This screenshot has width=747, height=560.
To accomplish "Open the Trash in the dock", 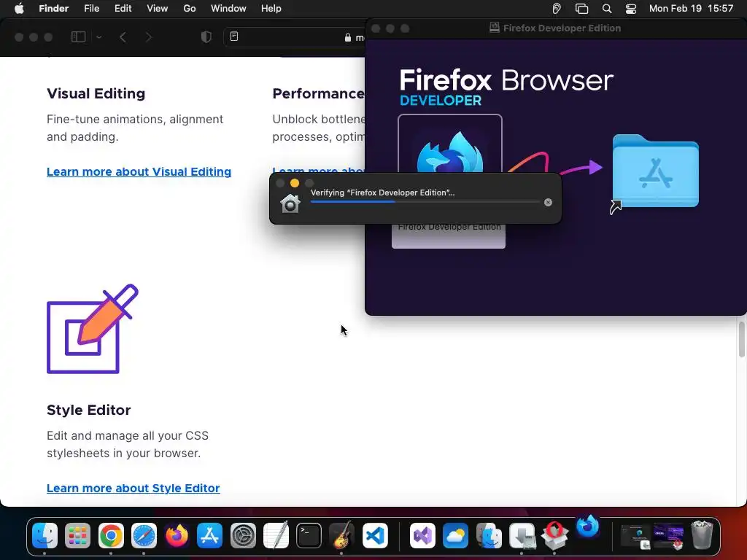I will click(x=702, y=536).
